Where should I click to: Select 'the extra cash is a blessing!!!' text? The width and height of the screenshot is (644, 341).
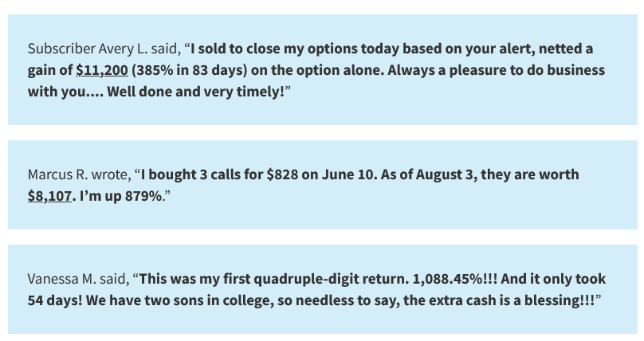[x=499, y=300]
